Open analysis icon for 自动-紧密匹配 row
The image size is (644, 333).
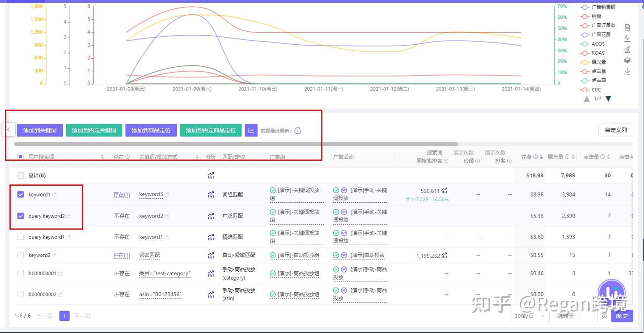click(211, 256)
